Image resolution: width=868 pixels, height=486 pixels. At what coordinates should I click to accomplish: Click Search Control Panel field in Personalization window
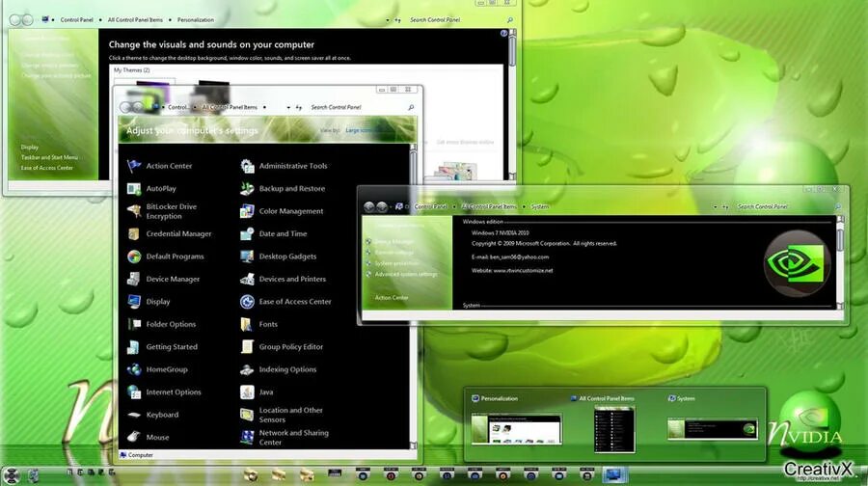[x=457, y=20]
